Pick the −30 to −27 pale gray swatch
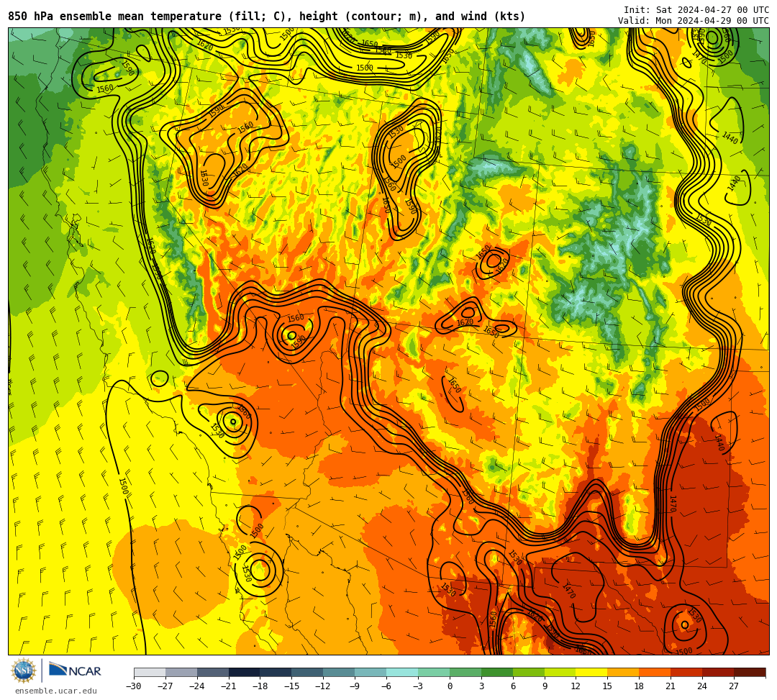 (x=150, y=672)
